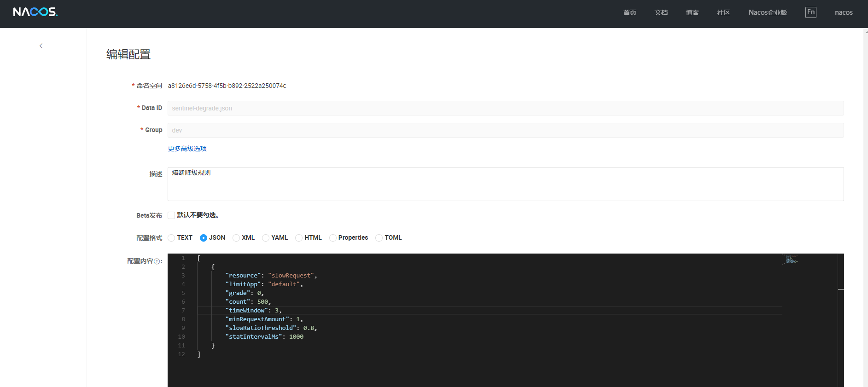Select YAML config format
Image resolution: width=868 pixels, height=387 pixels.
click(x=266, y=238)
